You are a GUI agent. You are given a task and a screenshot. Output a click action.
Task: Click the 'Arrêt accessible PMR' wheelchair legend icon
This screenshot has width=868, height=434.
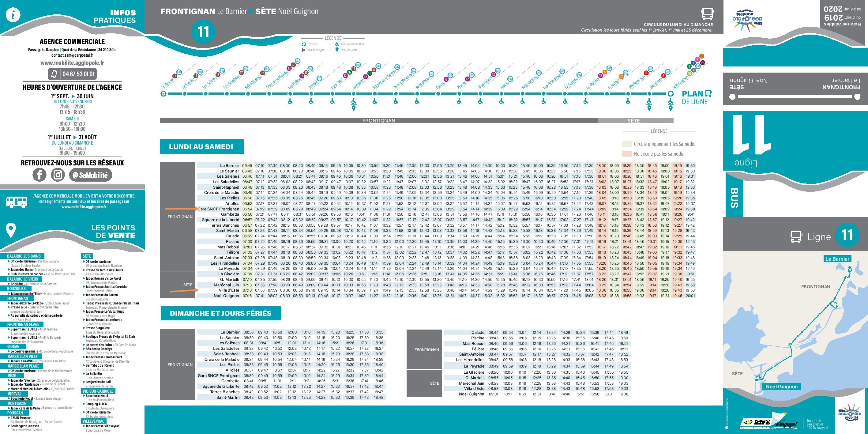click(337, 44)
